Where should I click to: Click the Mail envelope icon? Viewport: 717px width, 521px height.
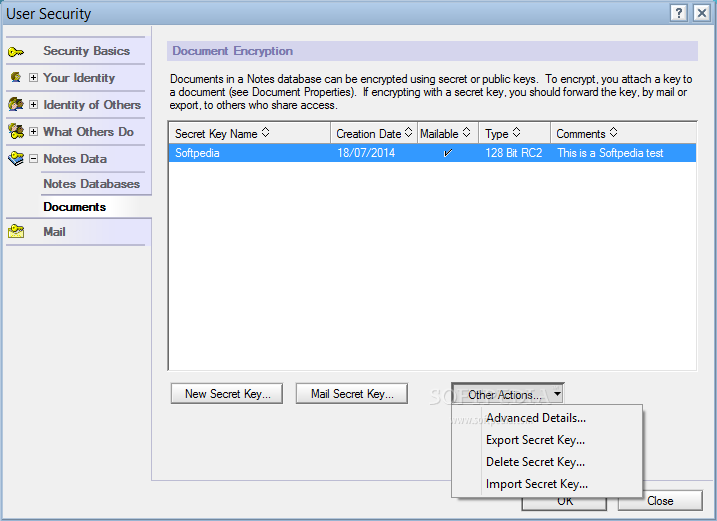16,231
